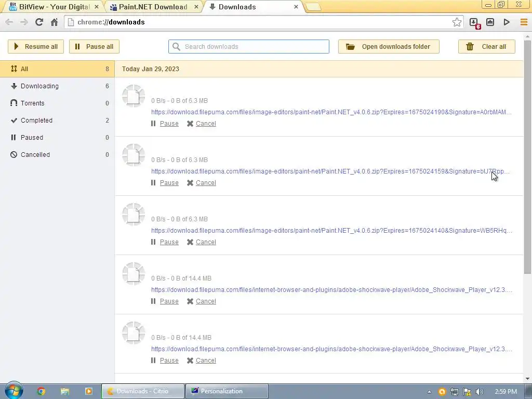
Task: Pause Paint.NET download expiring 1675024159
Action: (x=169, y=182)
